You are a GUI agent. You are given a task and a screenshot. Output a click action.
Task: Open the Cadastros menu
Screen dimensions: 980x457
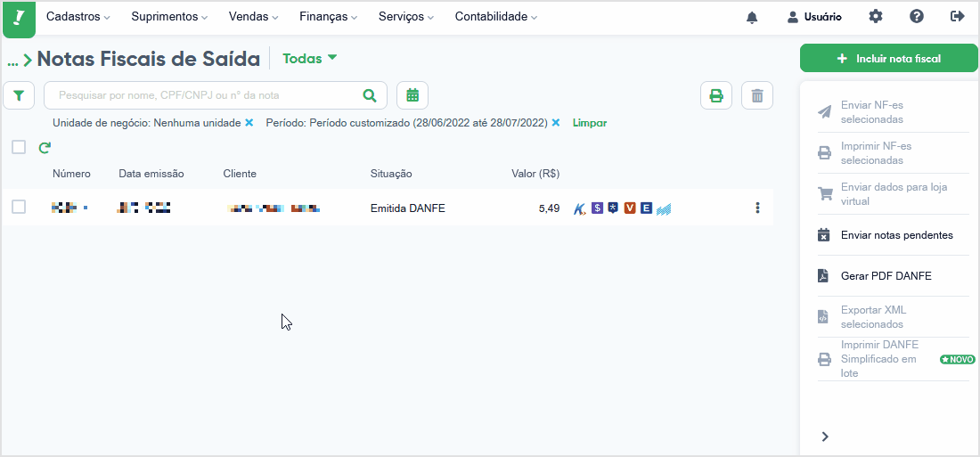(78, 17)
